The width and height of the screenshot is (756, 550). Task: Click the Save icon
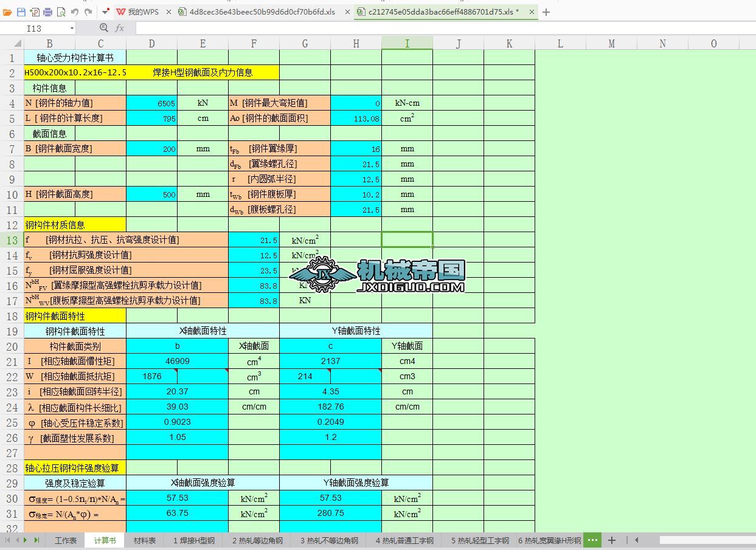pos(21,12)
